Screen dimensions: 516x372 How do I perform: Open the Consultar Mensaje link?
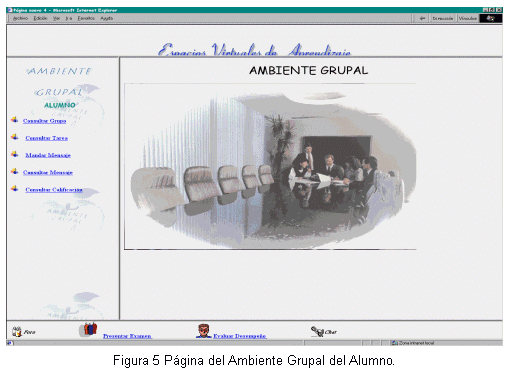pos(48,172)
